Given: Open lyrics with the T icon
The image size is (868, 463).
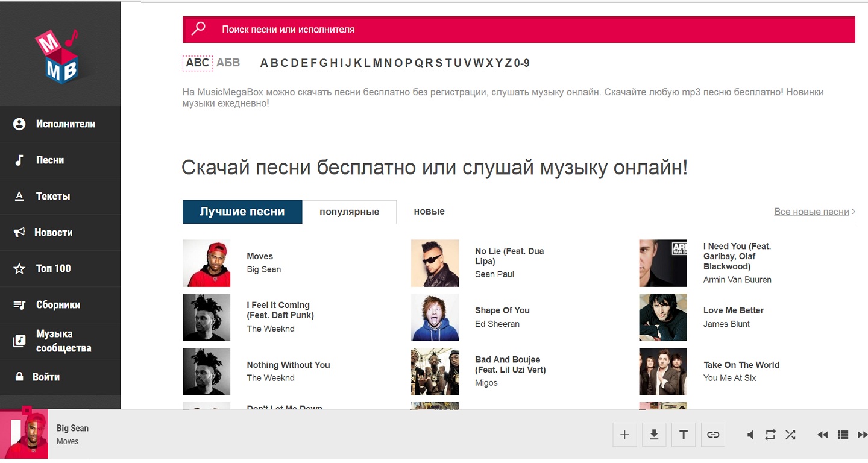Looking at the screenshot, I should [684, 435].
